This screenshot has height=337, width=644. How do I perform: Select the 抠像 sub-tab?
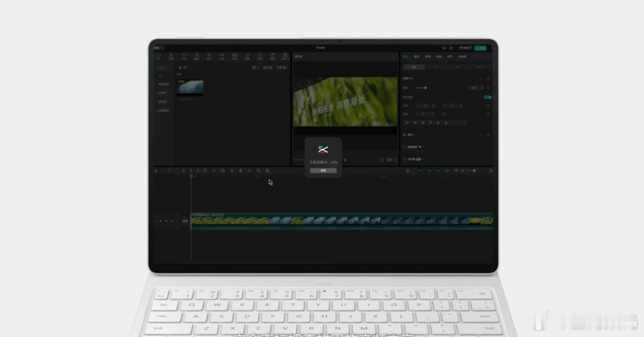coord(436,66)
